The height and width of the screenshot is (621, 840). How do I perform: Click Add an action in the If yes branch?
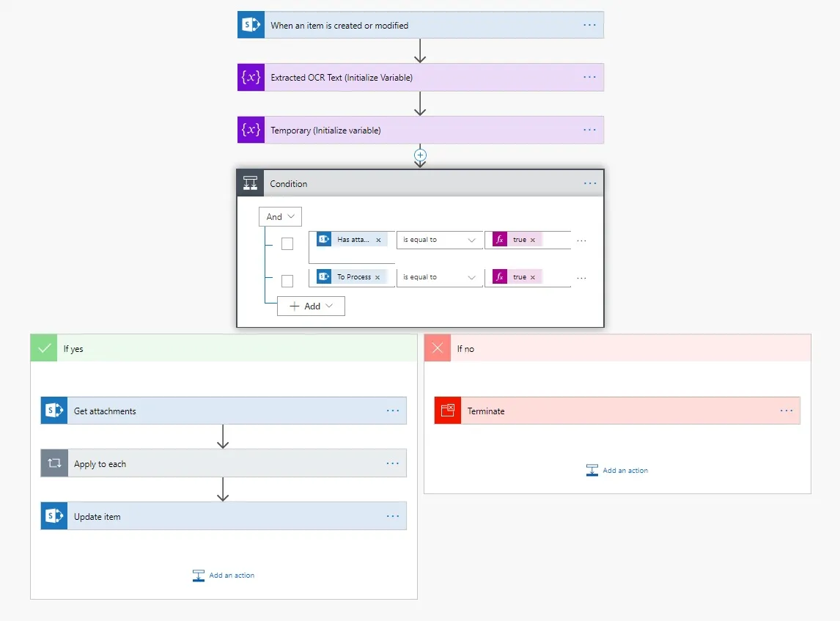coord(223,575)
